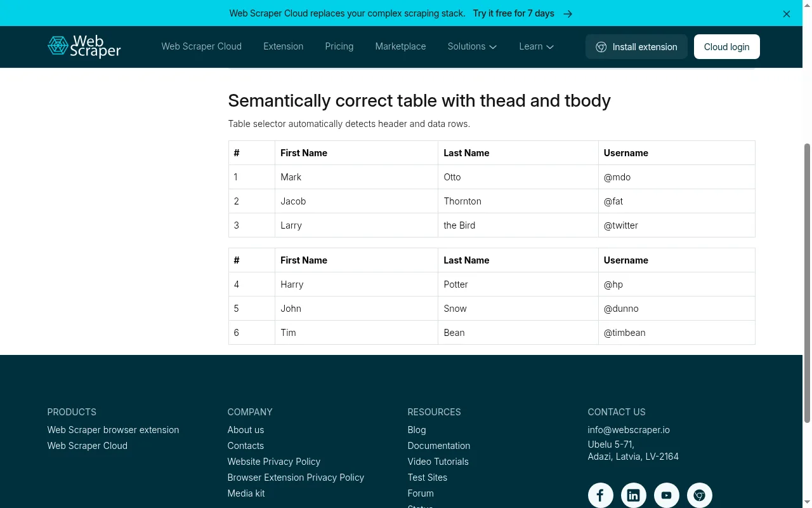The width and height of the screenshot is (812, 508).
Task: Open the Pricing page
Action: click(339, 46)
